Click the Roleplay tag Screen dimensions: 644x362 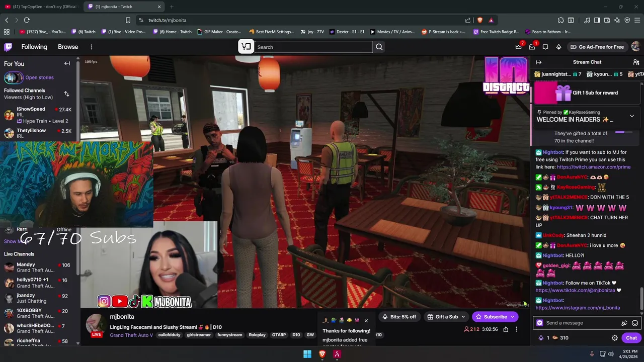pos(257,335)
